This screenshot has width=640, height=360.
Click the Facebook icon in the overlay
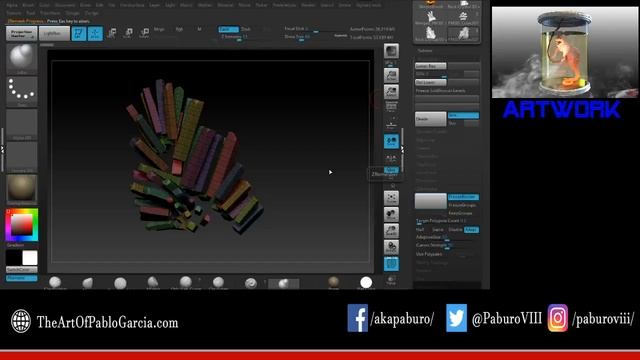[358, 318]
